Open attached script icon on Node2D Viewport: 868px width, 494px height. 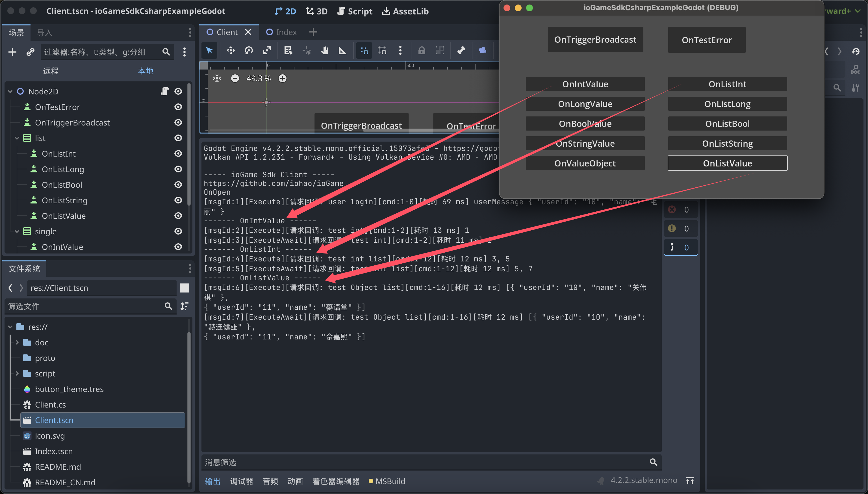click(164, 91)
